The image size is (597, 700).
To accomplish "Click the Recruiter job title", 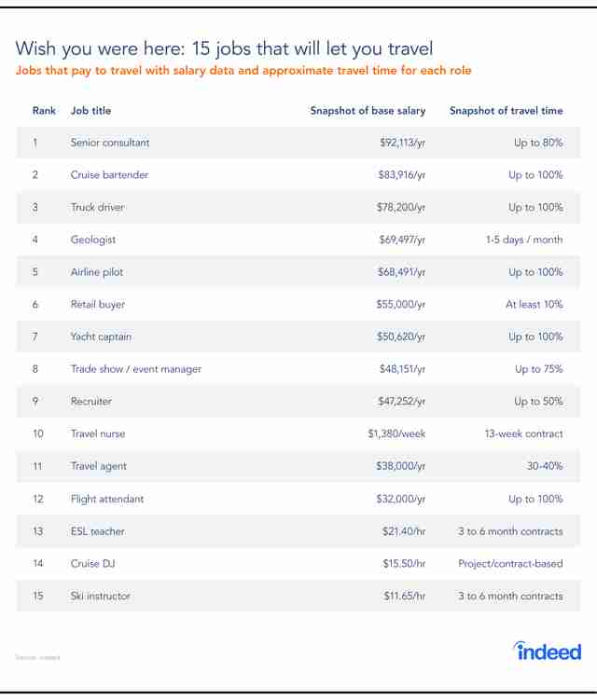I will tap(91, 402).
